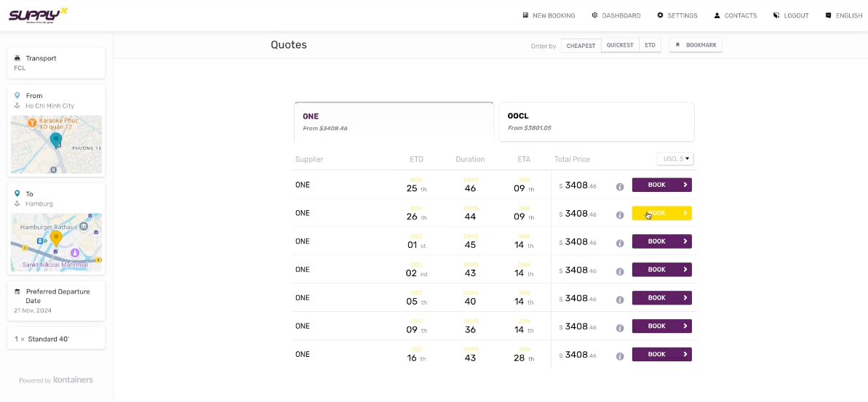Click the orange Hamburg pin on the map
The width and height of the screenshot is (868, 402).
coord(56,238)
